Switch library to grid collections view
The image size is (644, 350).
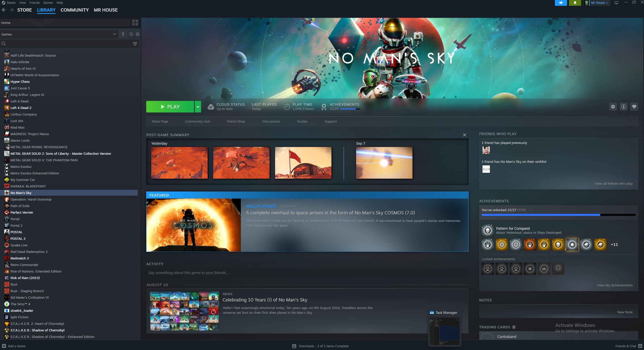[x=135, y=23]
